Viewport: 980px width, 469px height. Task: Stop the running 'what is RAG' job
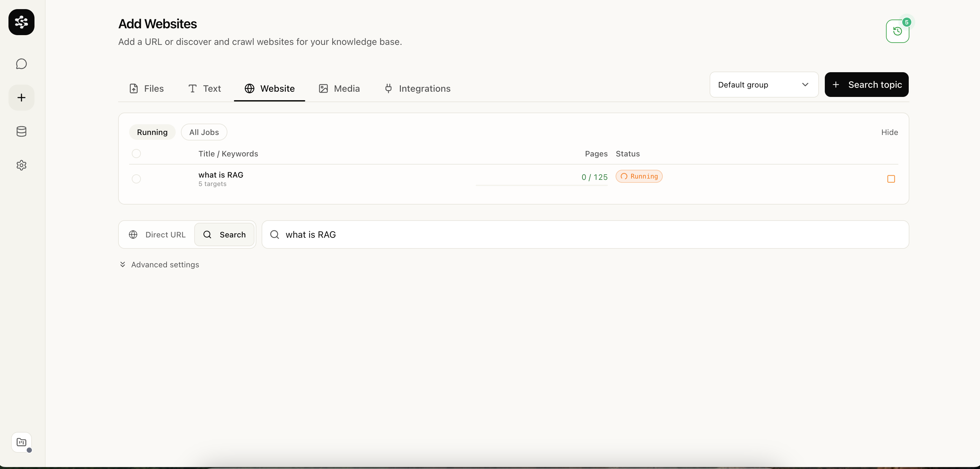coord(891,179)
